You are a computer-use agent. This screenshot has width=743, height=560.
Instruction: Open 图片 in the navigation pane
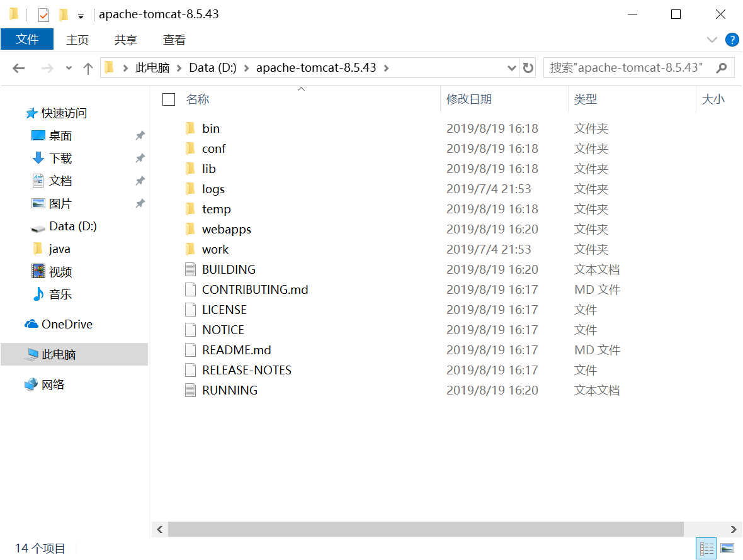click(60, 203)
